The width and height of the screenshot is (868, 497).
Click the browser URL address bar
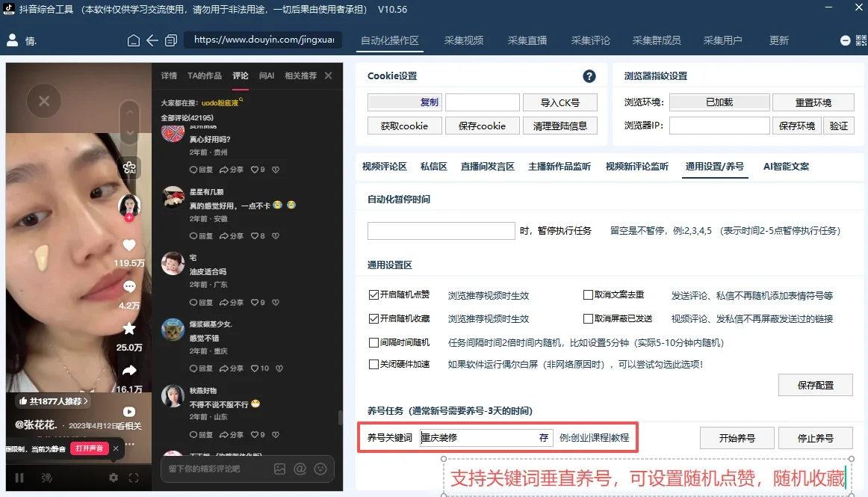263,40
